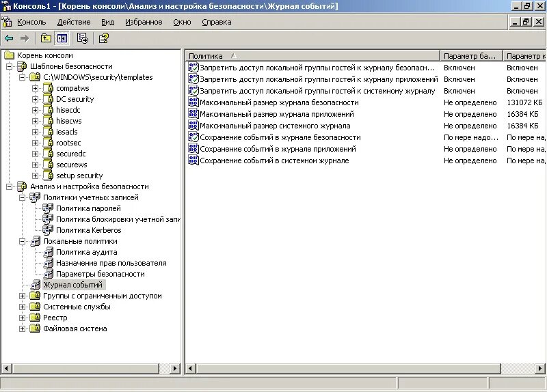
Task: Select the hisecdc template icon
Action: coord(48,110)
